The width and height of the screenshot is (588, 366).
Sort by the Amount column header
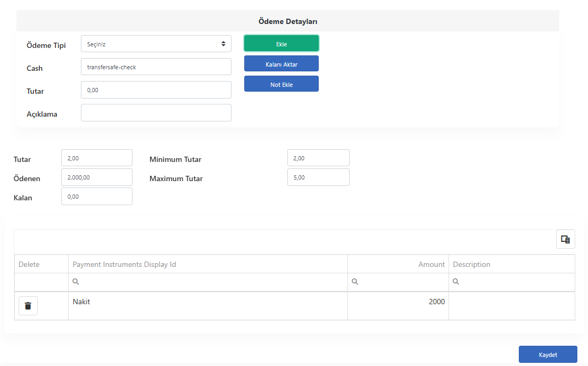(398, 264)
